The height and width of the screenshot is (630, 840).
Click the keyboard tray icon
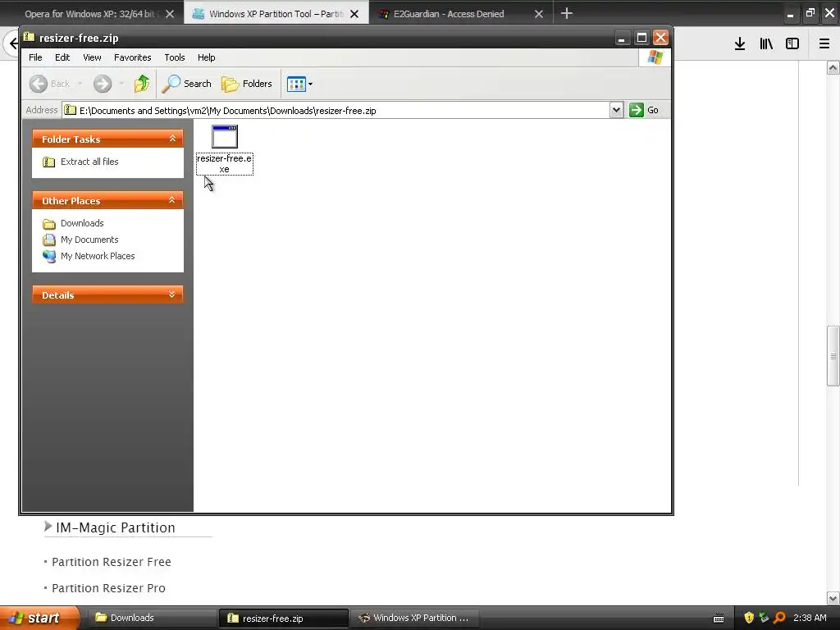click(x=719, y=619)
